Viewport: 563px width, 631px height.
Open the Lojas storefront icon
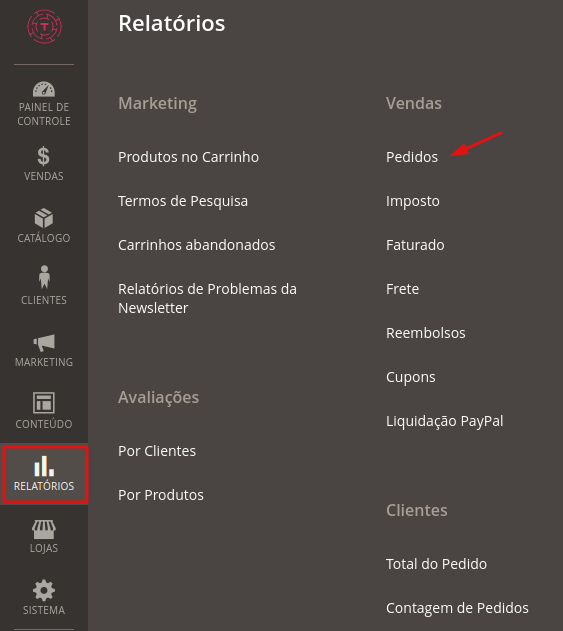pos(44,529)
